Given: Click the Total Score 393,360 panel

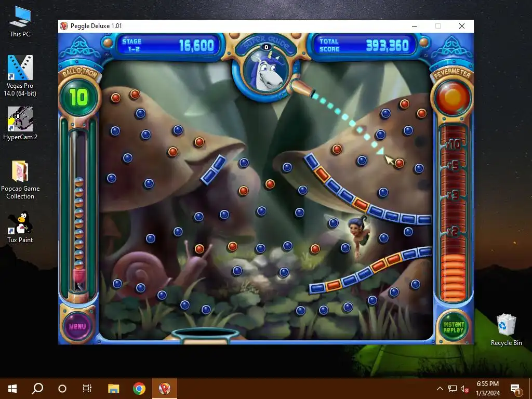Looking at the screenshot, I should click(364, 46).
